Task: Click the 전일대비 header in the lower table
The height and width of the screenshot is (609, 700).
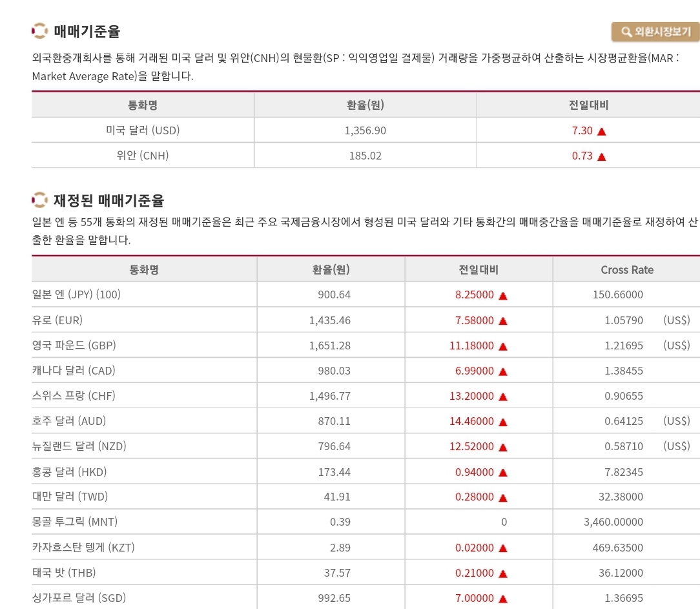Action: point(479,270)
